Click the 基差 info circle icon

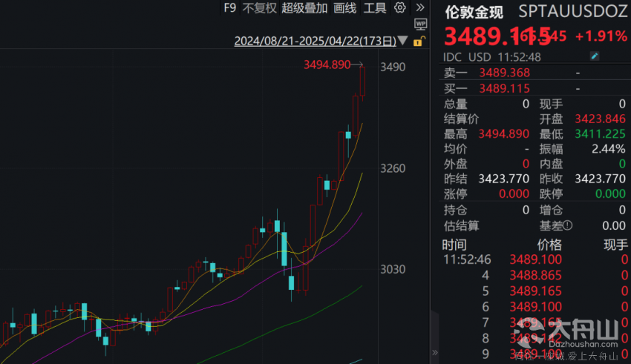coord(567,225)
